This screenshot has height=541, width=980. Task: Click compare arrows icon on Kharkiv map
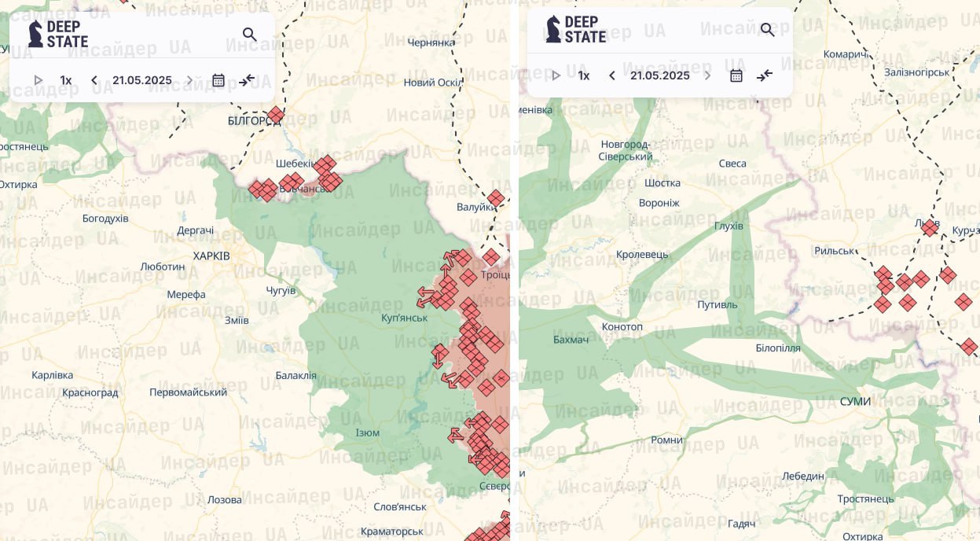(x=247, y=80)
